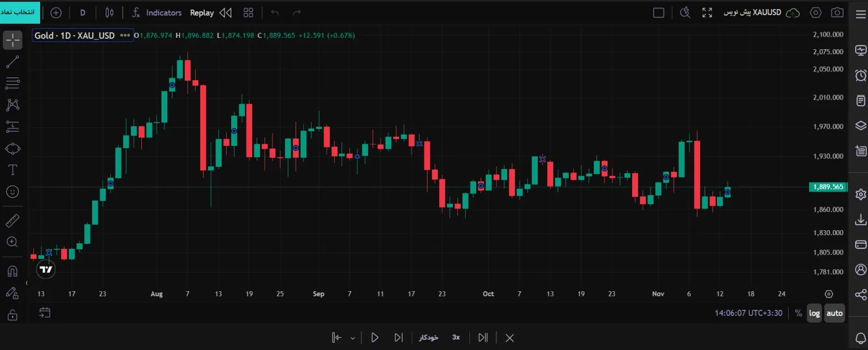
Task: Open the three-dots menu beside Gold legend
Action: click(126, 36)
